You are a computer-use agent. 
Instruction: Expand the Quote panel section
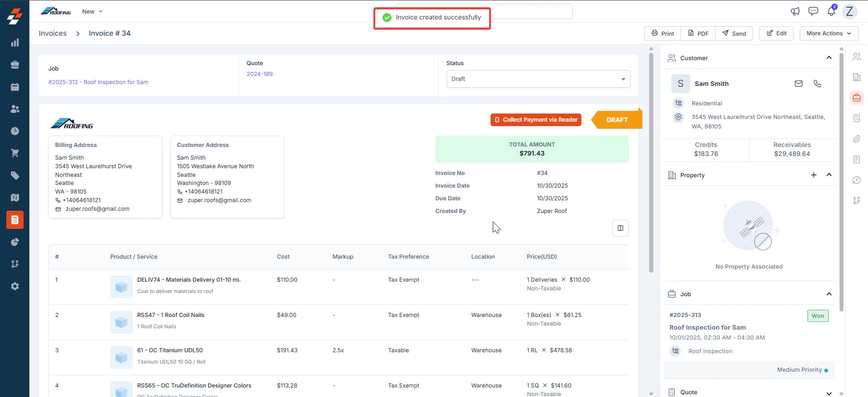(829, 392)
